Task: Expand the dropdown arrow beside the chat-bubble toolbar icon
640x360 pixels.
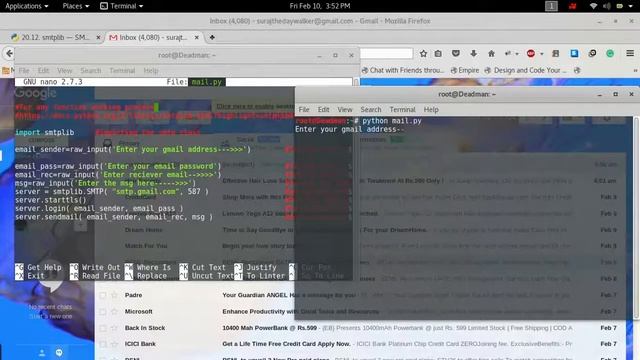Action: tap(517, 54)
